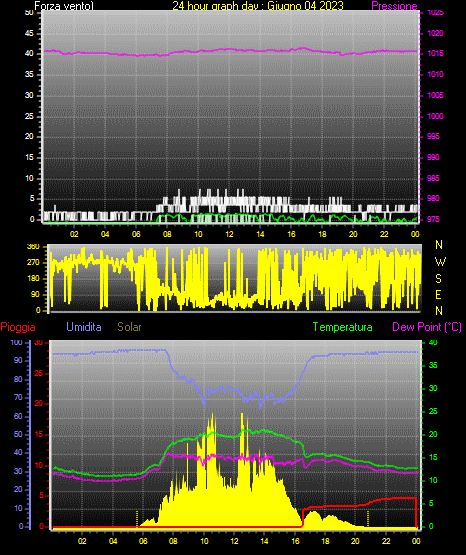Click the Pioggia legend label
466x555 pixels.
coord(18,327)
